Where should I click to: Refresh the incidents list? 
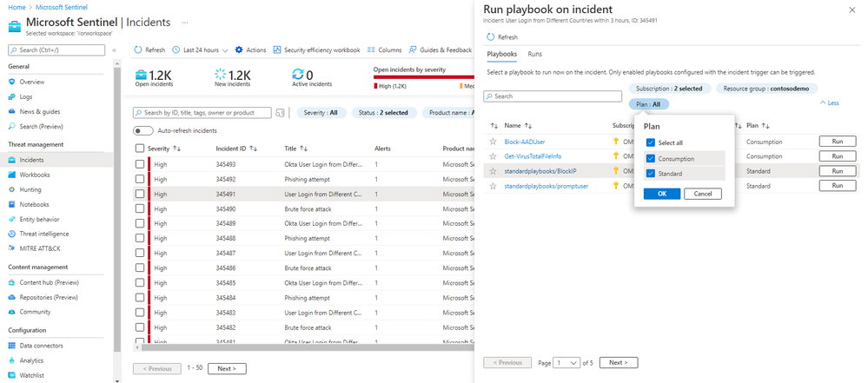click(x=149, y=50)
